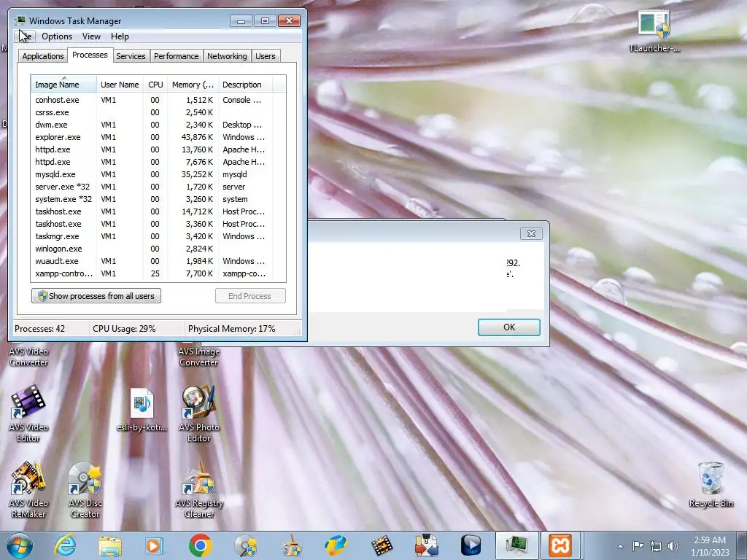Sort by the Memory column header

coord(193,85)
